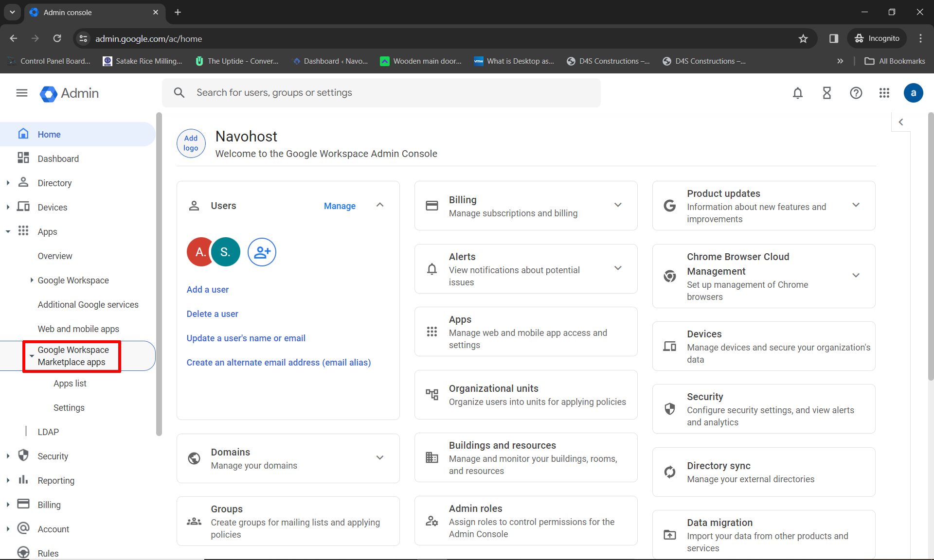Click the Delete a user link

coord(212,314)
